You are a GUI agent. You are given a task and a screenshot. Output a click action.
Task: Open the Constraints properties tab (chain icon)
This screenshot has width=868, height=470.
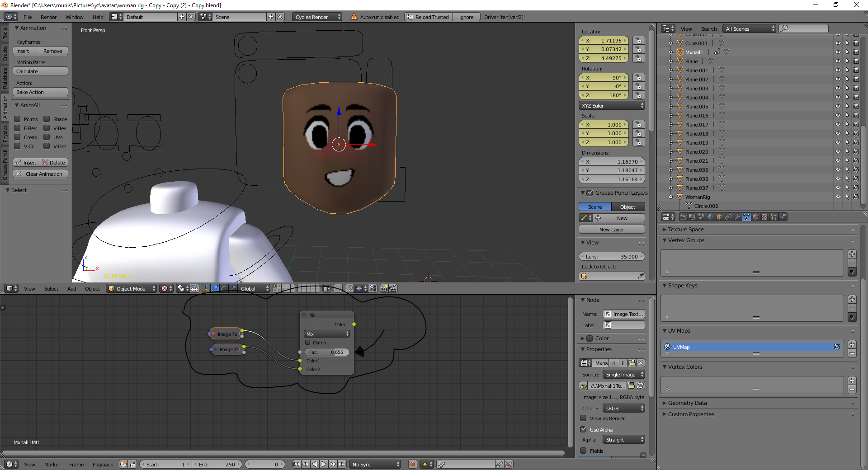pos(728,217)
